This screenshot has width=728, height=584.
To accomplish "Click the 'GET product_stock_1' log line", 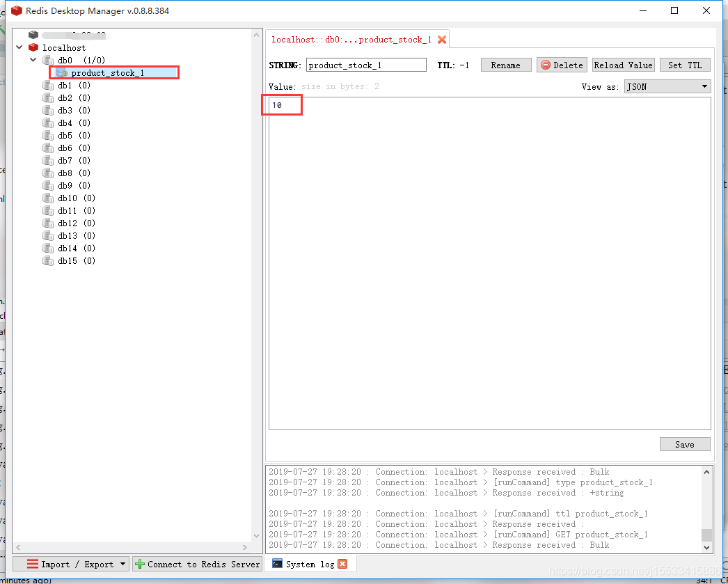I will click(458, 535).
